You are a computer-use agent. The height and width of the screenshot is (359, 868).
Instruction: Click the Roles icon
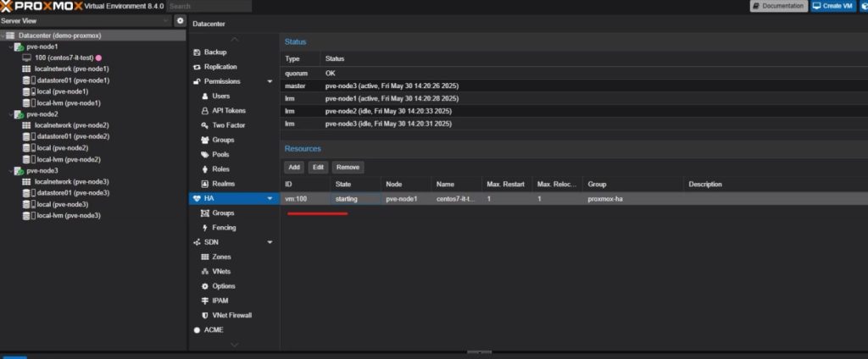tap(205, 169)
